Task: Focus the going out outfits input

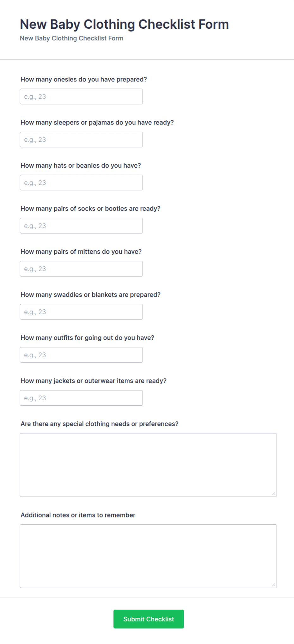Action: tap(81, 355)
